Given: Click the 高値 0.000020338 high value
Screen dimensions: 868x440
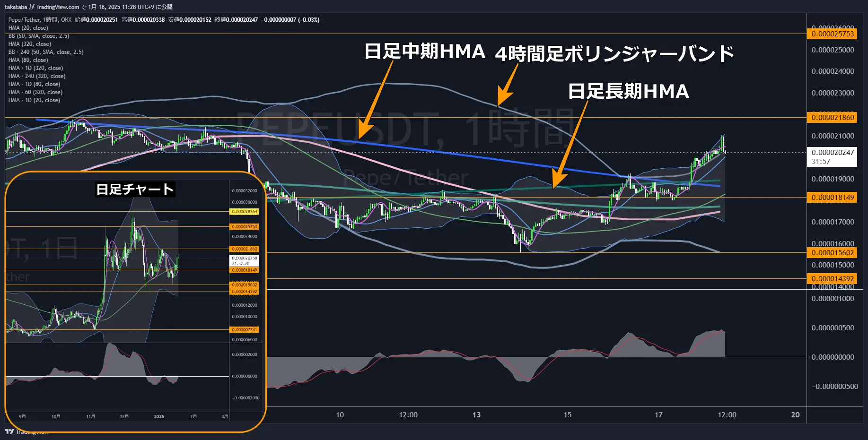Looking at the screenshot, I should coord(143,20).
